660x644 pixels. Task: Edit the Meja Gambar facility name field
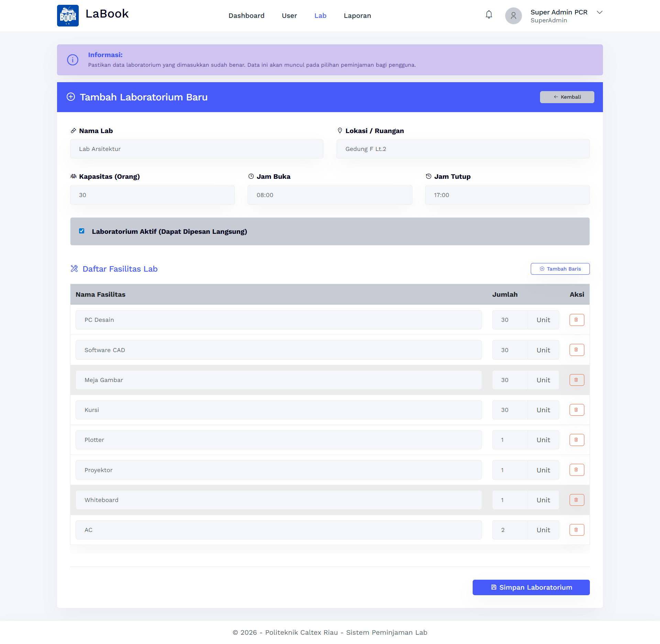(278, 380)
